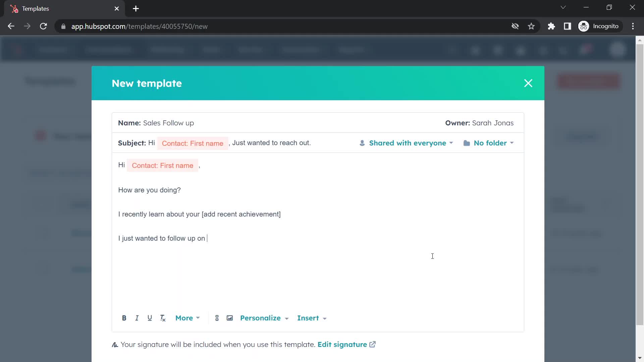Choose a folder via No folder dropdown

tap(489, 143)
